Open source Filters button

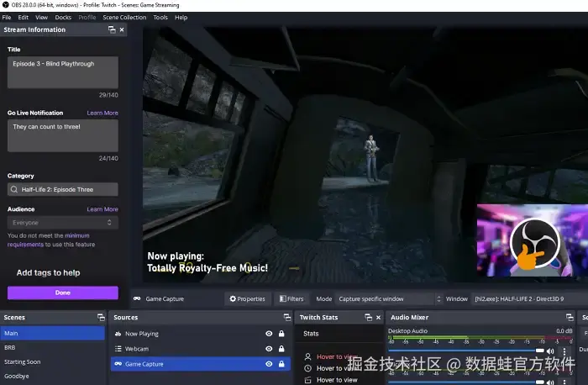[x=291, y=298]
